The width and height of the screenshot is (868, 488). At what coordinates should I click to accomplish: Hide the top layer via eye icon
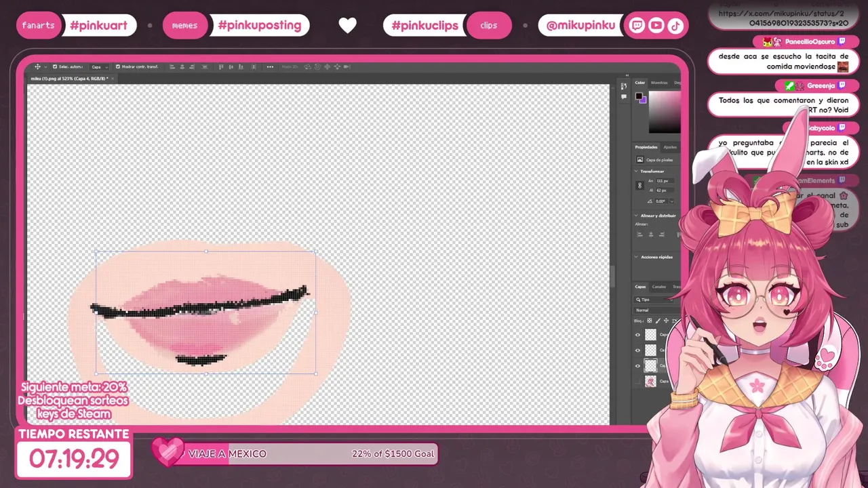637,335
